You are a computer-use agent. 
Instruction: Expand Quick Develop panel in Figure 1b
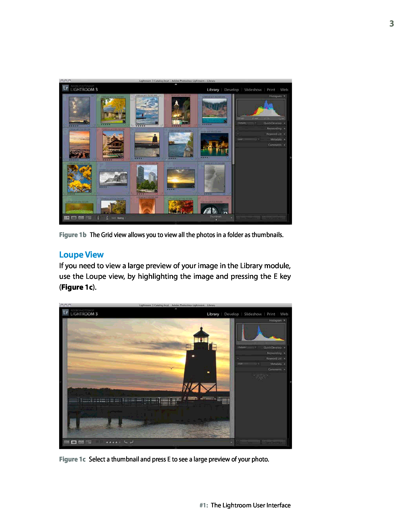(274, 123)
